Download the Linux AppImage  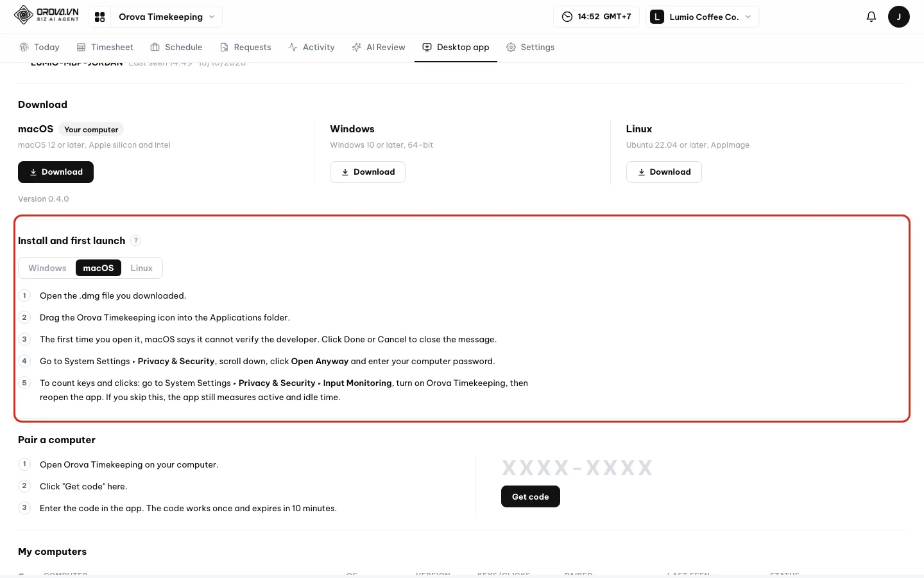pyautogui.click(x=664, y=172)
